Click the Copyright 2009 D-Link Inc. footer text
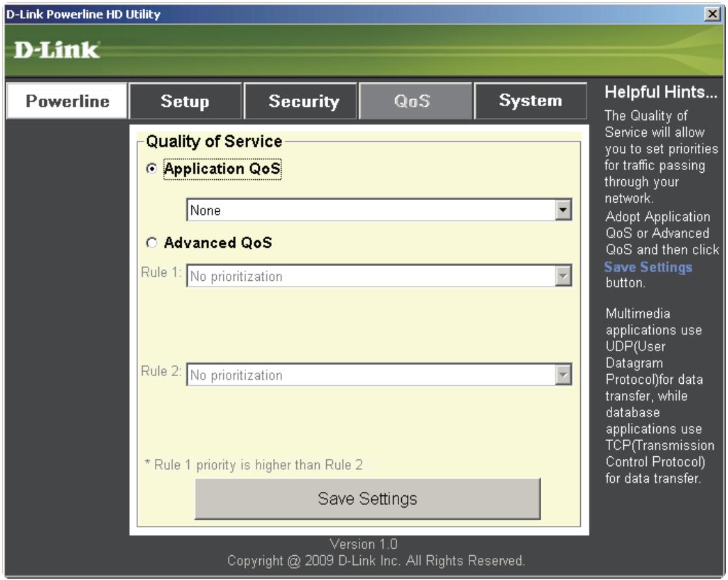This screenshot has height=580, width=728. click(376, 561)
